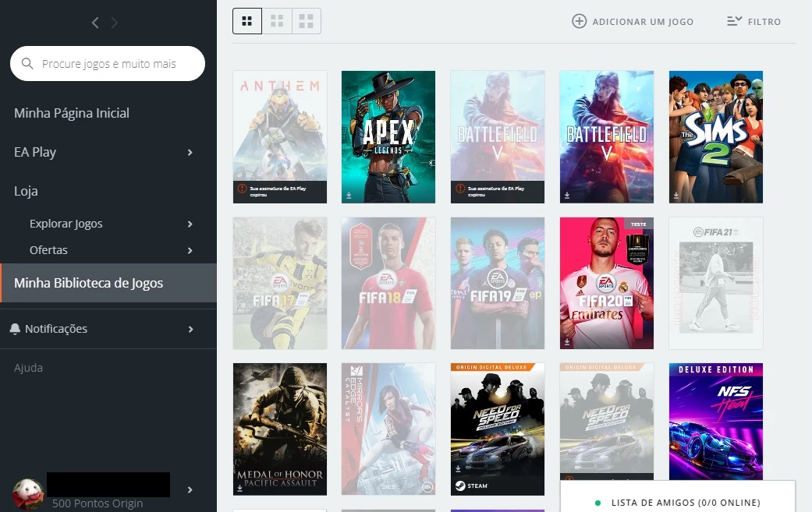
Task: Click the Adicionar um Jogo plus icon
Action: (x=579, y=21)
